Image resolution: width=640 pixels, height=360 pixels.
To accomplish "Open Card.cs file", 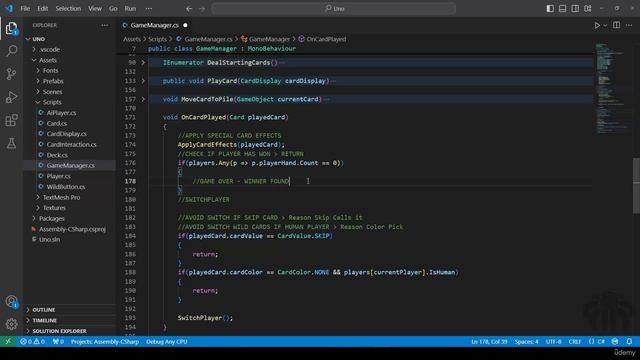I will [x=57, y=124].
